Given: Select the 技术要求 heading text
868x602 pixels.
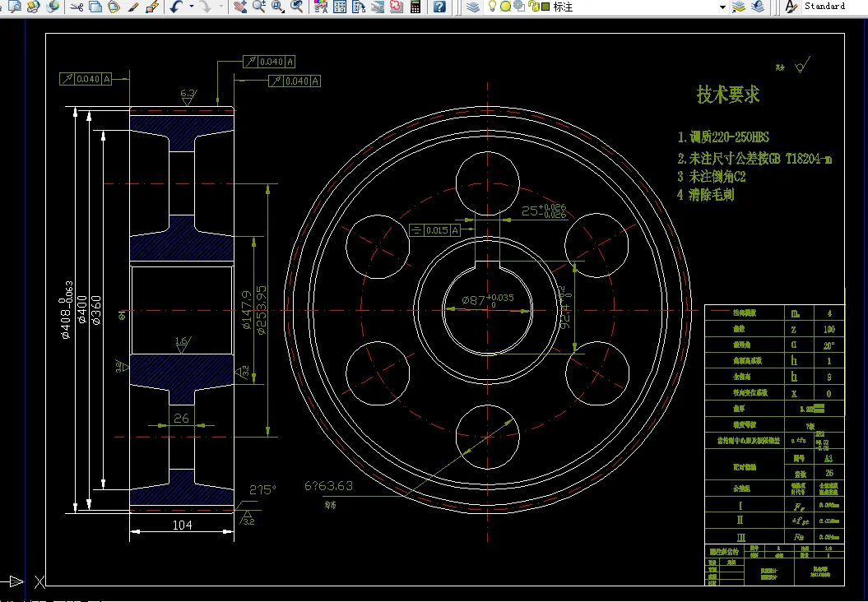Looking at the screenshot, I should point(728,94).
